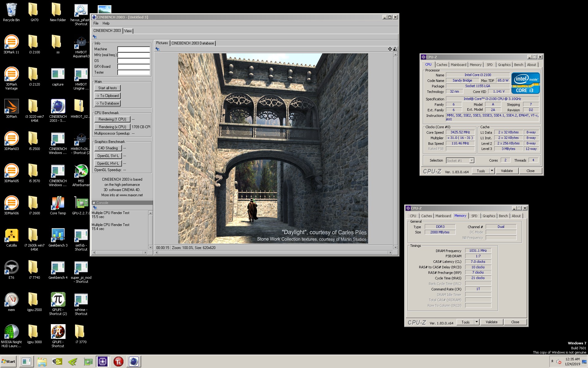Viewport: 588px width, 368px height.
Task: Run the OpenGL HW-L test
Action: click(x=108, y=163)
